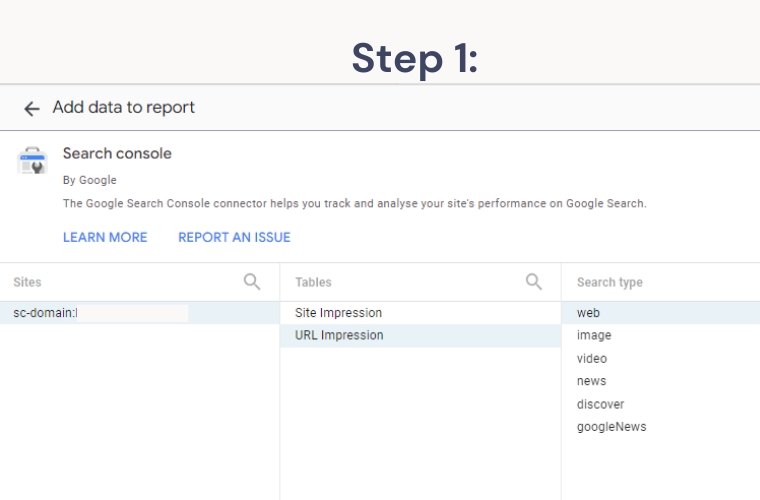Go back using the left arrow icon

pos(32,108)
